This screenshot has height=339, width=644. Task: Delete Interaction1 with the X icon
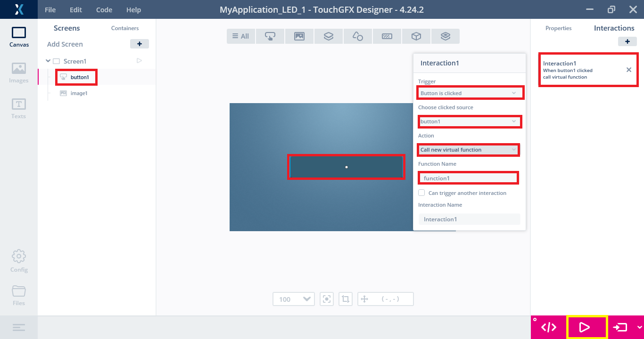[x=629, y=70]
